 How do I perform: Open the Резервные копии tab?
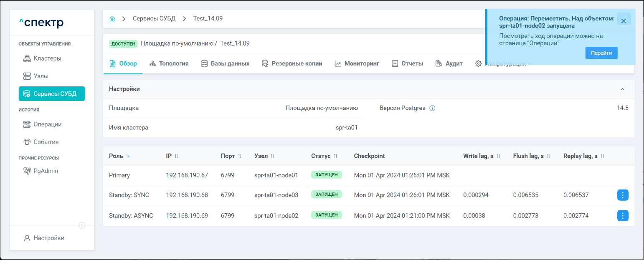click(292, 63)
